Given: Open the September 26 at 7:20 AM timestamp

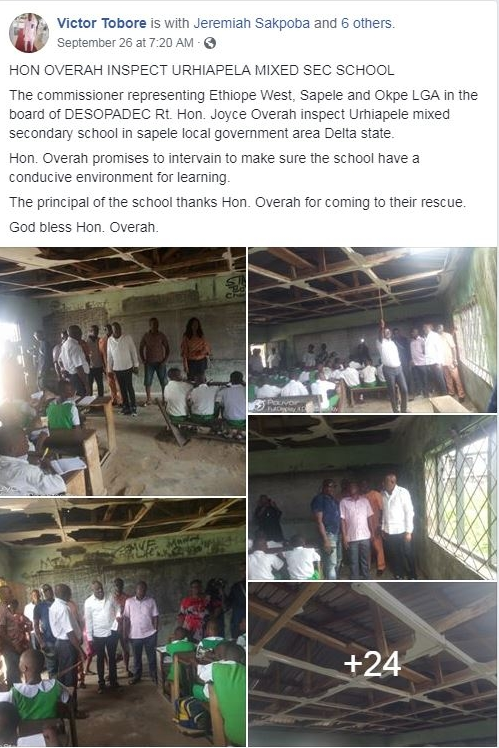Looking at the screenshot, I should click(125, 43).
